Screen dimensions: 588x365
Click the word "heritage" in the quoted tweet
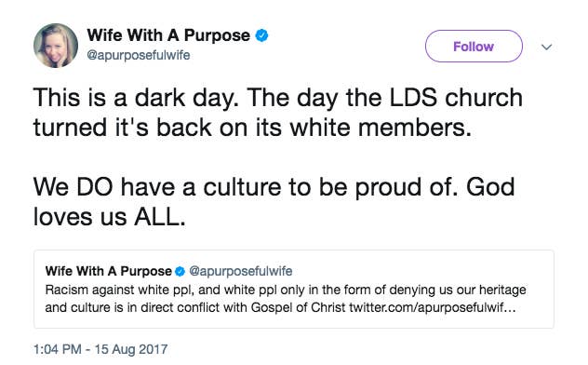pos(502,290)
